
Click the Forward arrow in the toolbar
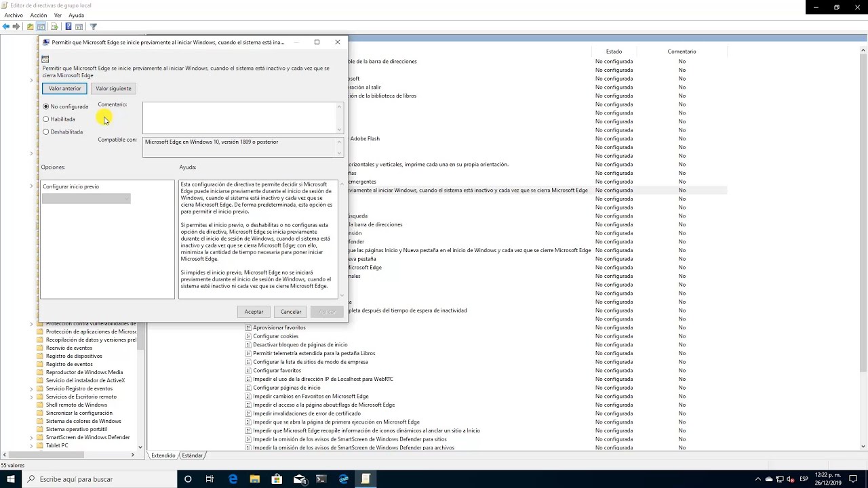pos(16,26)
